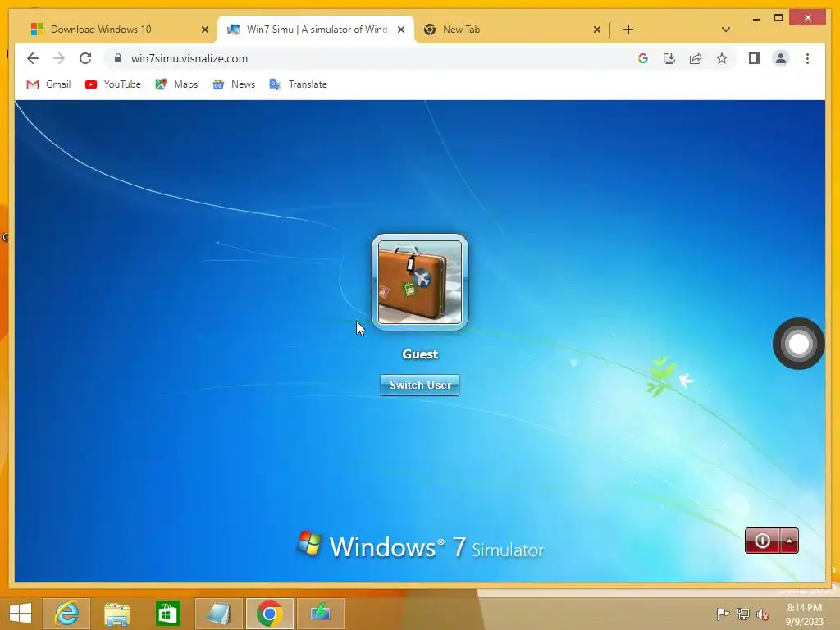Share this page using share icon
This screenshot has height=630, width=840.
click(x=696, y=58)
